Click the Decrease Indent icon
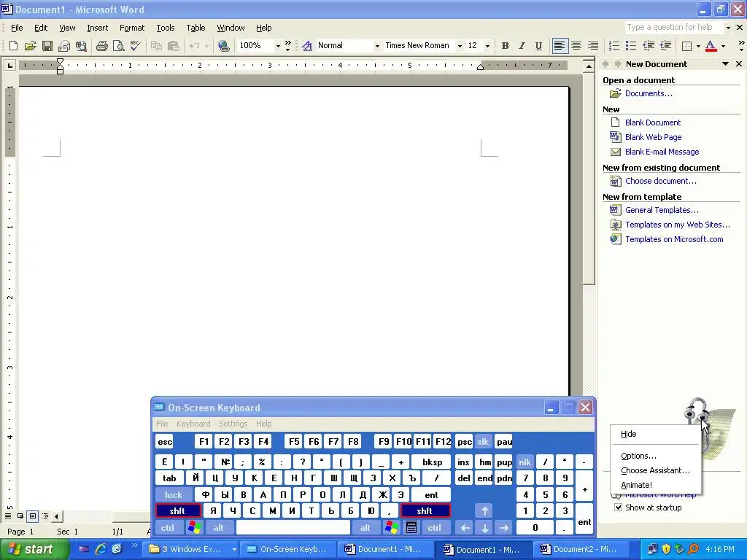 (649, 46)
